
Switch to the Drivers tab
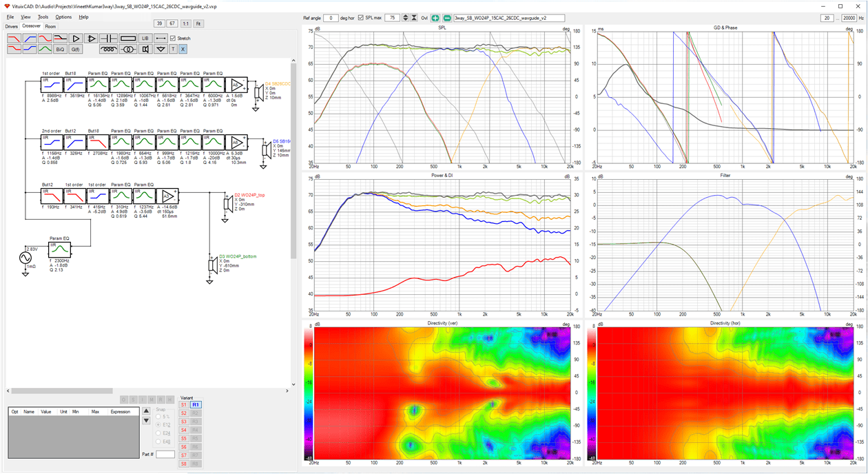[x=11, y=26]
